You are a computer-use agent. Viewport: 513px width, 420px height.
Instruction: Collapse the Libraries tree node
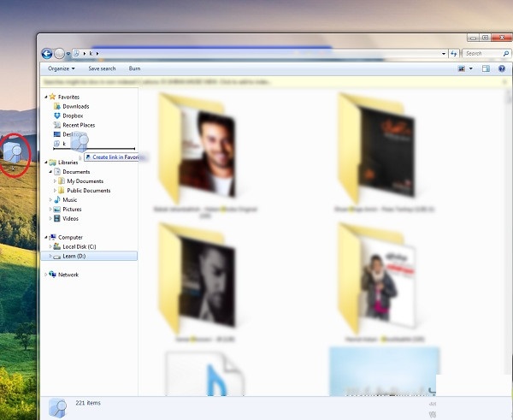pos(45,163)
